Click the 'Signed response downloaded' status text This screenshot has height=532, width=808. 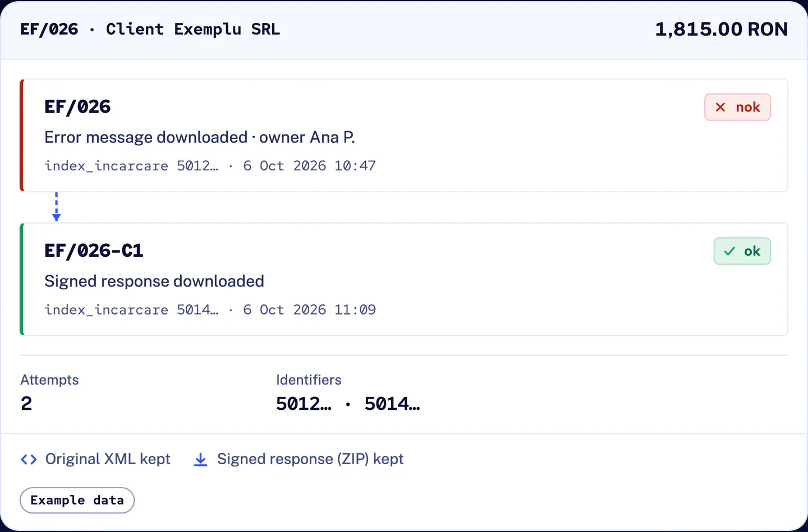point(154,281)
